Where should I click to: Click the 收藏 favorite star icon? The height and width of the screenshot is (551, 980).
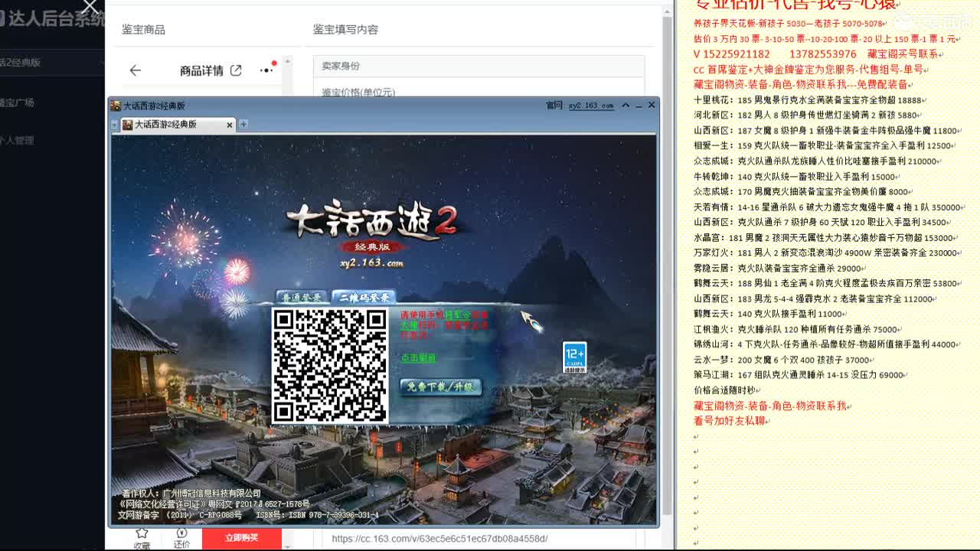142,538
